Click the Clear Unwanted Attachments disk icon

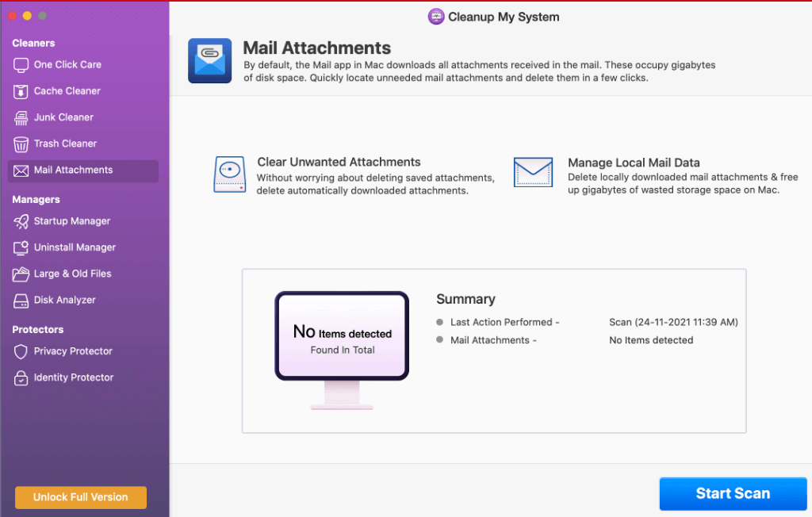[229, 174]
